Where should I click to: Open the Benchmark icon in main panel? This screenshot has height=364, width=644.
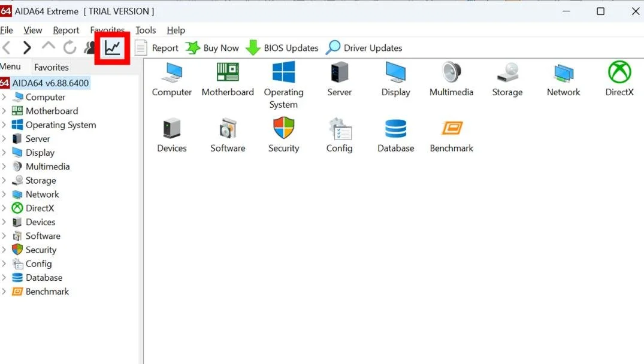click(x=452, y=128)
